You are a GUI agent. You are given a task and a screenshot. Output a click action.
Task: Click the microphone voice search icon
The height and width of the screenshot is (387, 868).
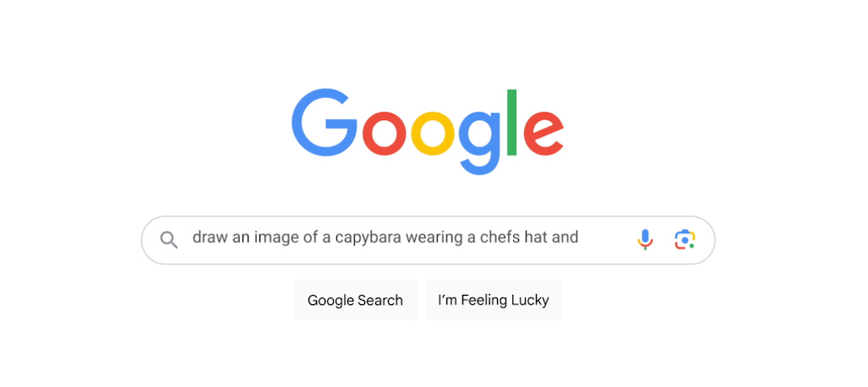pos(645,240)
